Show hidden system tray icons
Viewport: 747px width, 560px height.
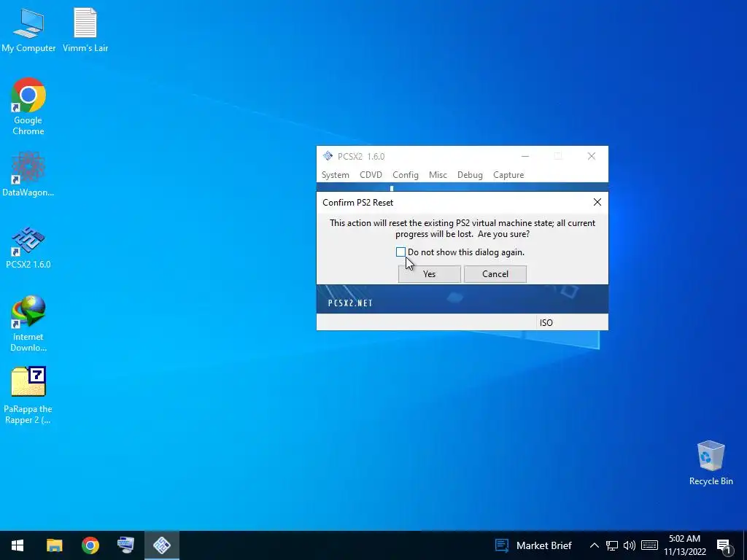pos(594,545)
